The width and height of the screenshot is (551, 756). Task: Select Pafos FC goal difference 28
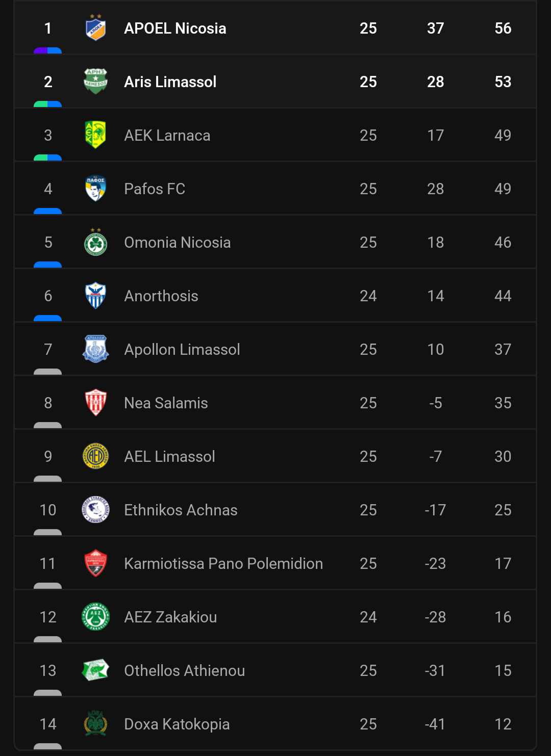[436, 189]
